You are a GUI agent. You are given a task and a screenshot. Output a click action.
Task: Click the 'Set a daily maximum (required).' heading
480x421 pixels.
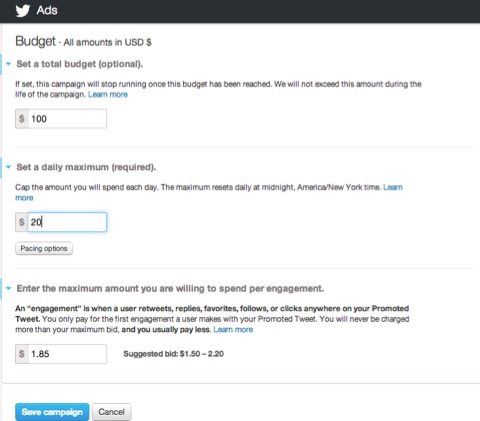click(86, 167)
